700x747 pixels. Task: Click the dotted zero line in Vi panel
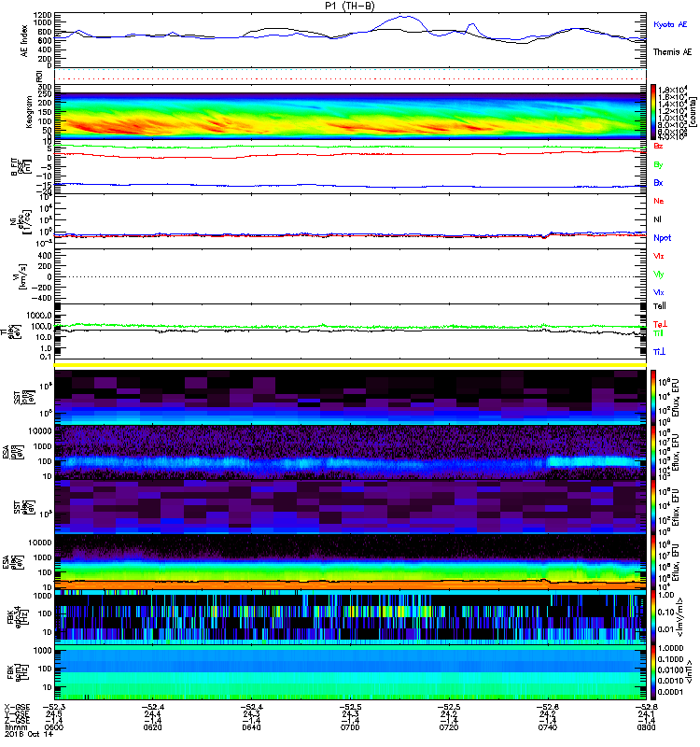(350, 276)
